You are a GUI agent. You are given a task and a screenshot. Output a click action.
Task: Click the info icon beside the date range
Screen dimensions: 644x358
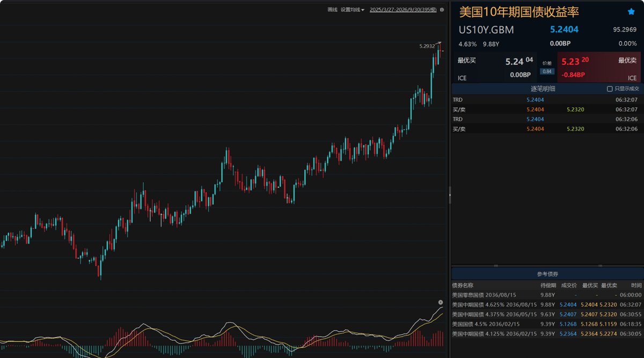[441, 10]
